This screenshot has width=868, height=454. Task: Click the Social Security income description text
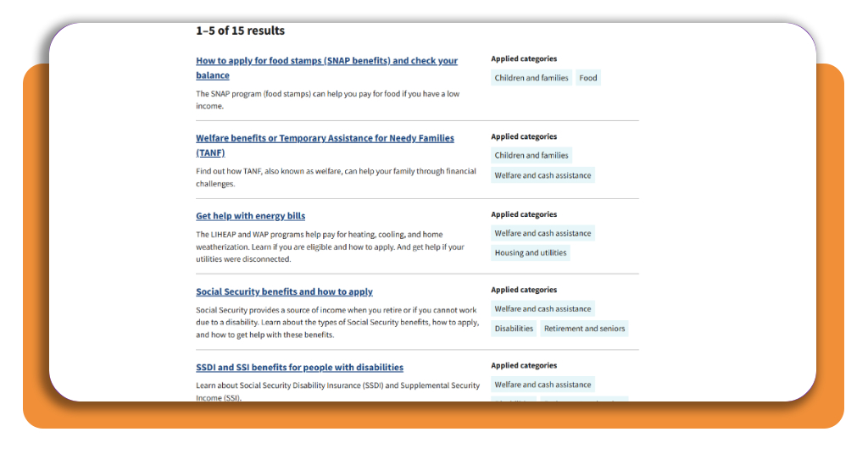point(337,323)
